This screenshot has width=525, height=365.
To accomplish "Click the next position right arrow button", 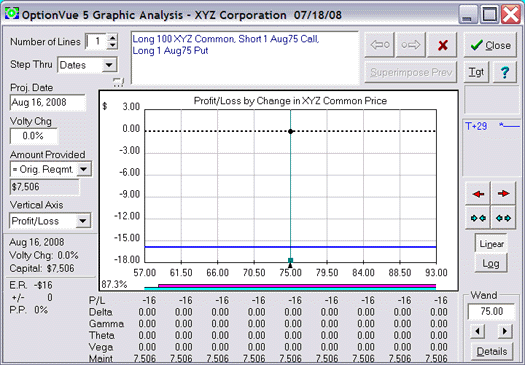I will [411, 45].
